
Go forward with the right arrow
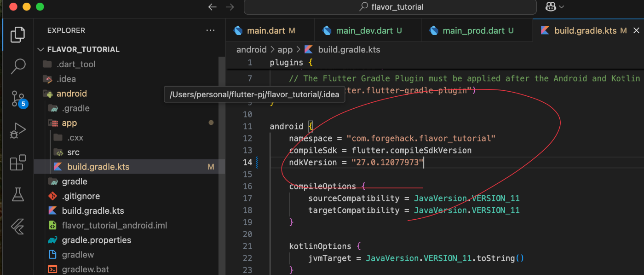(230, 7)
